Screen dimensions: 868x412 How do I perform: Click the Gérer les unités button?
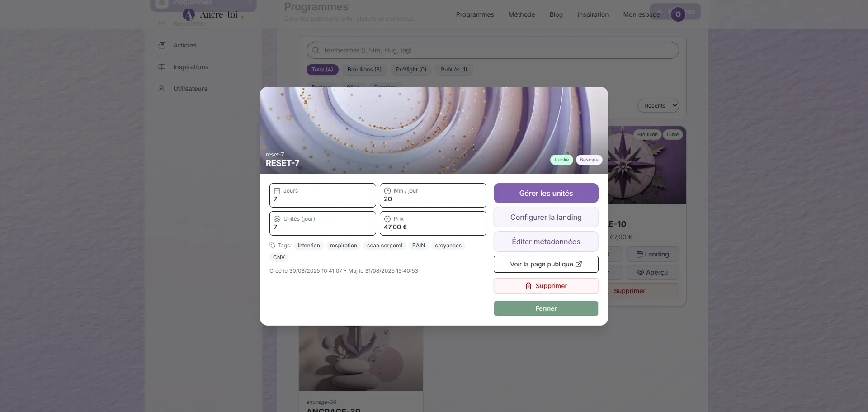[x=546, y=193]
